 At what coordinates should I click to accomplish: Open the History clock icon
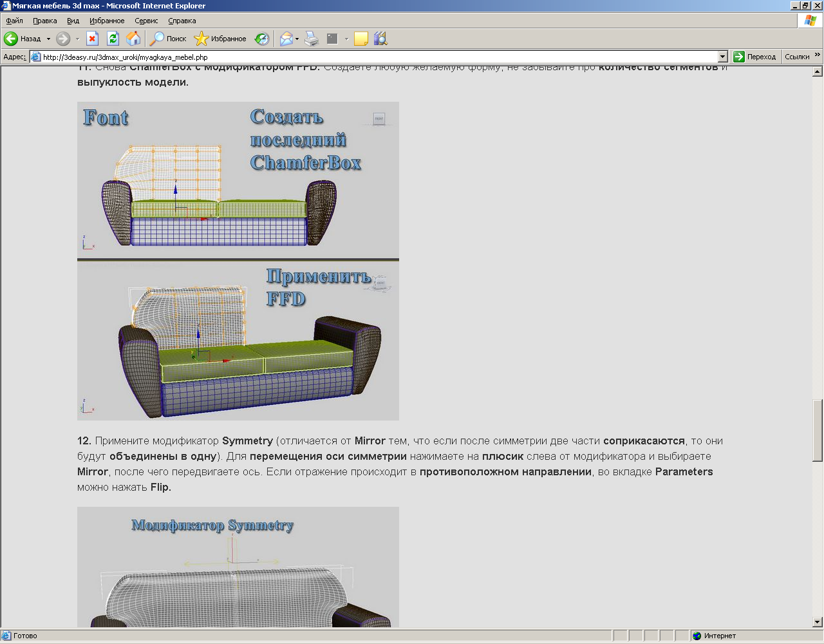(x=261, y=39)
